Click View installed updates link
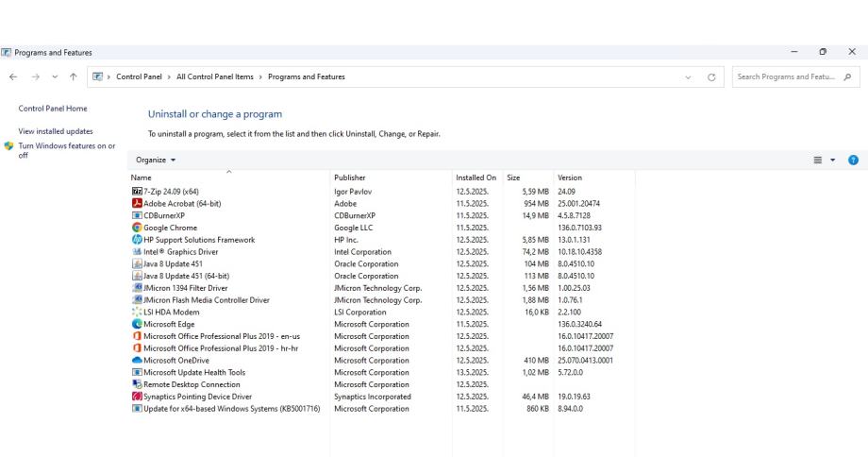868x457 pixels. [56, 131]
